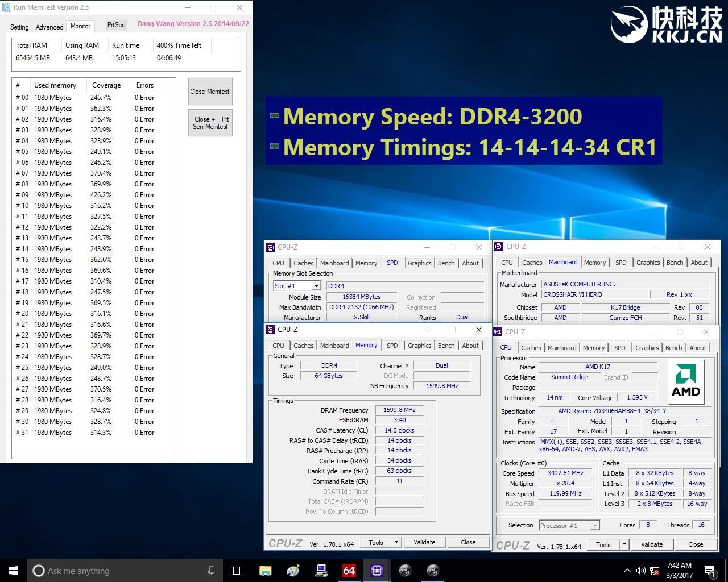
Task: Switch to the Advanced tab in MemTest
Action: (49, 27)
